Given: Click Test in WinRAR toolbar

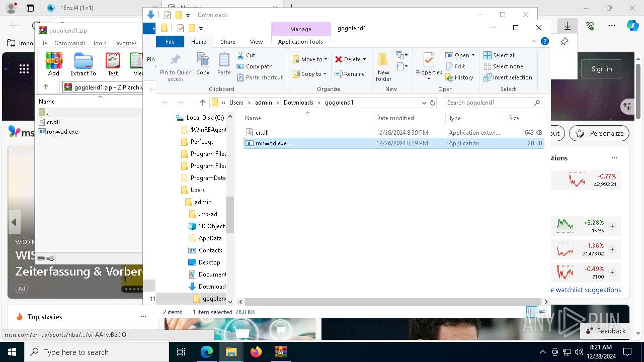Looking at the screenshot, I should click(x=113, y=64).
